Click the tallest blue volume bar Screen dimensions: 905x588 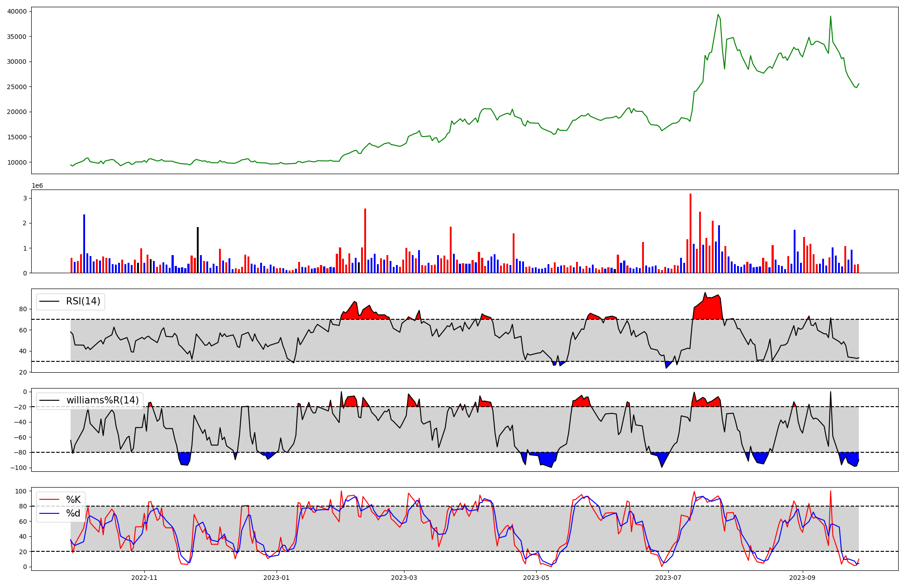tap(84, 244)
